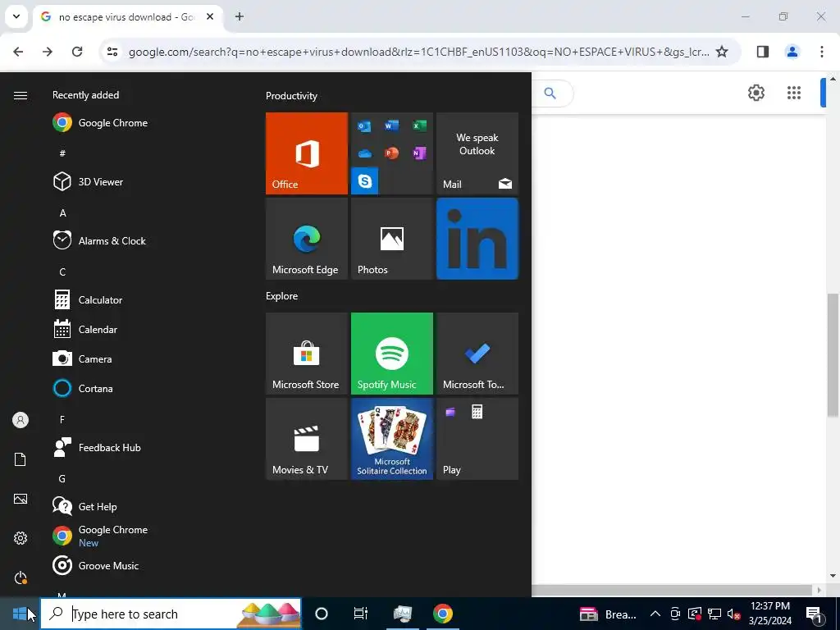Open Power options in Start sidebar
The image size is (840, 630).
tap(21, 577)
